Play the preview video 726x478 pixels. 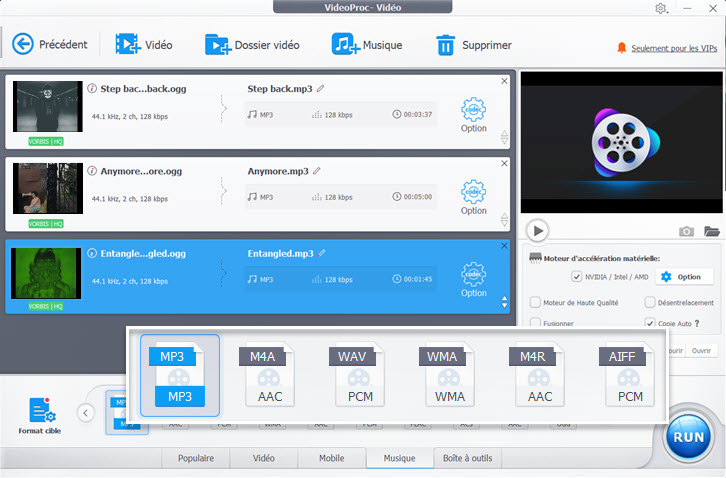[538, 230]
